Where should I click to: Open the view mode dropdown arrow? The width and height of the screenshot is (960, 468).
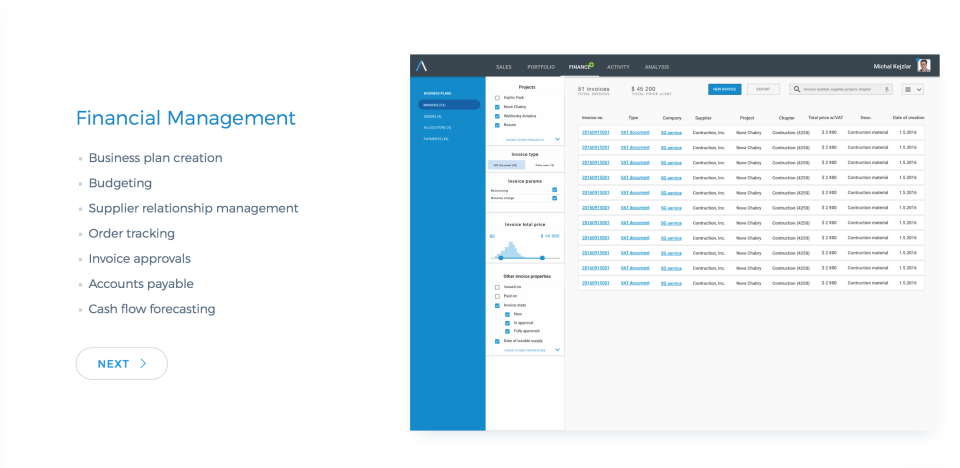[919, 89]
